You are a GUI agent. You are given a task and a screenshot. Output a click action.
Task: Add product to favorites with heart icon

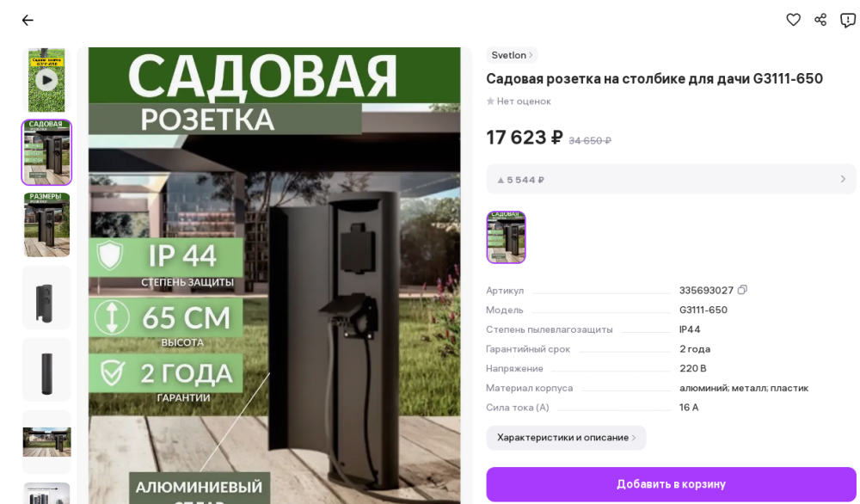tap(793, 20)
